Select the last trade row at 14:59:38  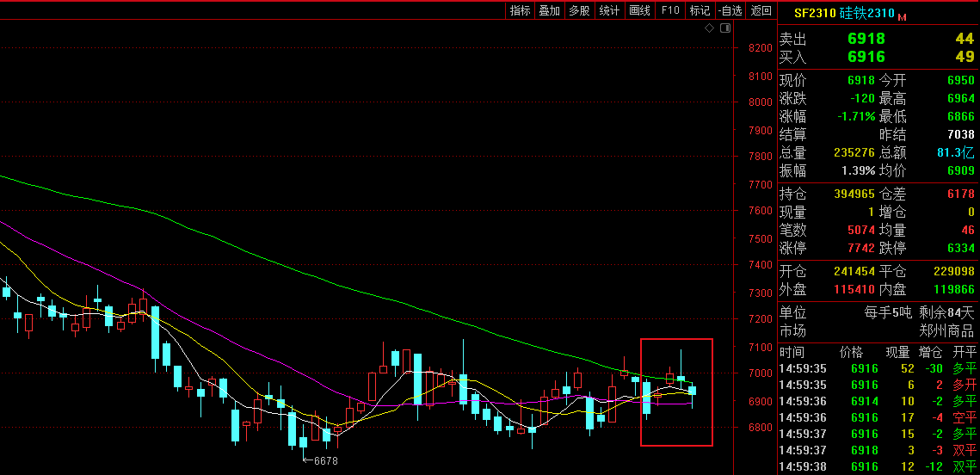coord(878,466)
